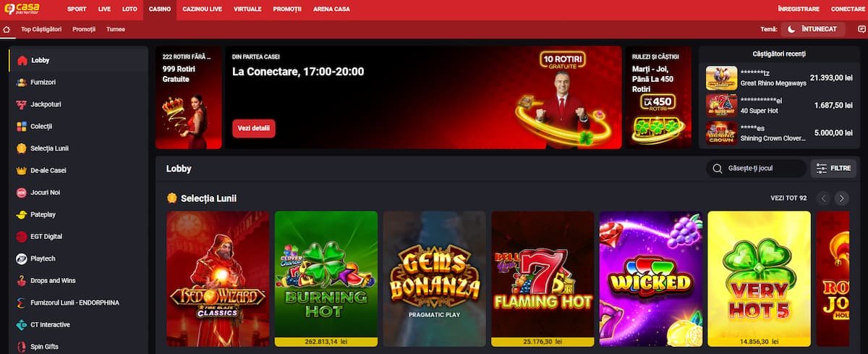Click the ÎNREGISTRARE registration link
Image resolution: width=868 pixels, height=354 pixels.
tap(799, 9)
